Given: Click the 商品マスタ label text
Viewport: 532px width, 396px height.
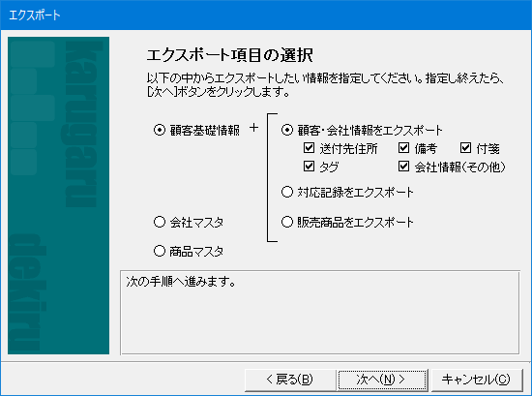Looking at the screenshot, I should (x=196, y=252).
